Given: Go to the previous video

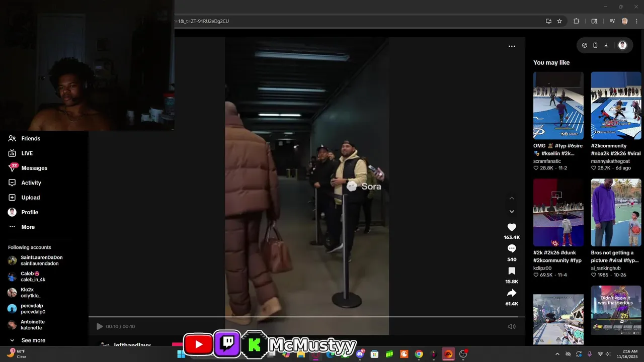Looking at the screenshot, I should (512, 198).
